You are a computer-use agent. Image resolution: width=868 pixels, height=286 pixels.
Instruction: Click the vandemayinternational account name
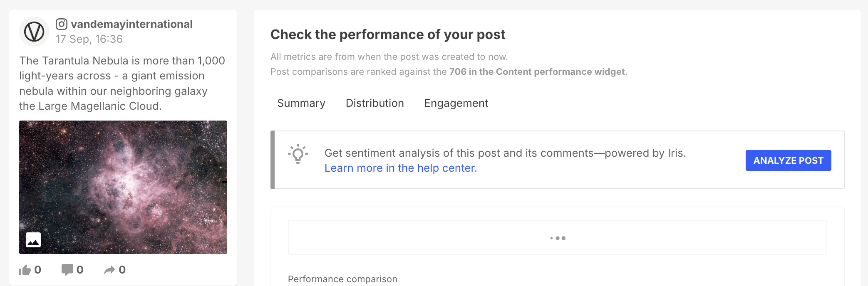click(x=131, y=24)
